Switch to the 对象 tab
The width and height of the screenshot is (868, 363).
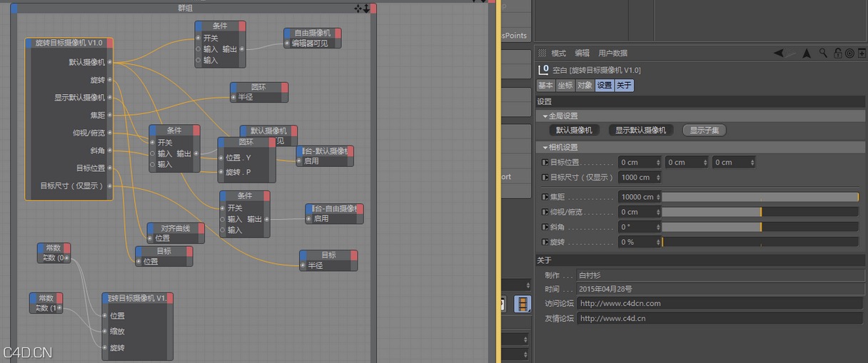[585, 86]
